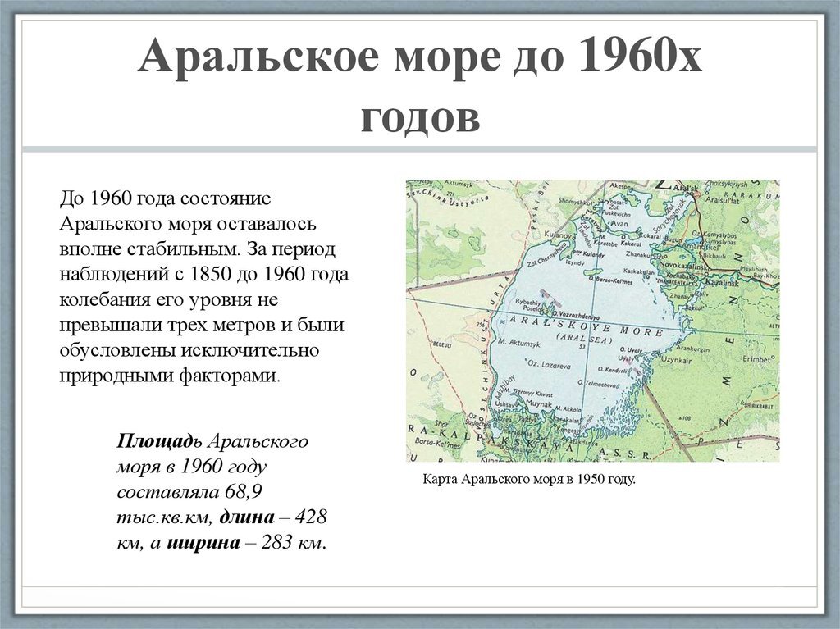Click the map label 'O. Barsa-Kel'mes'
The width and height of the screenshot is (840, 629).
tap(610, 280)
